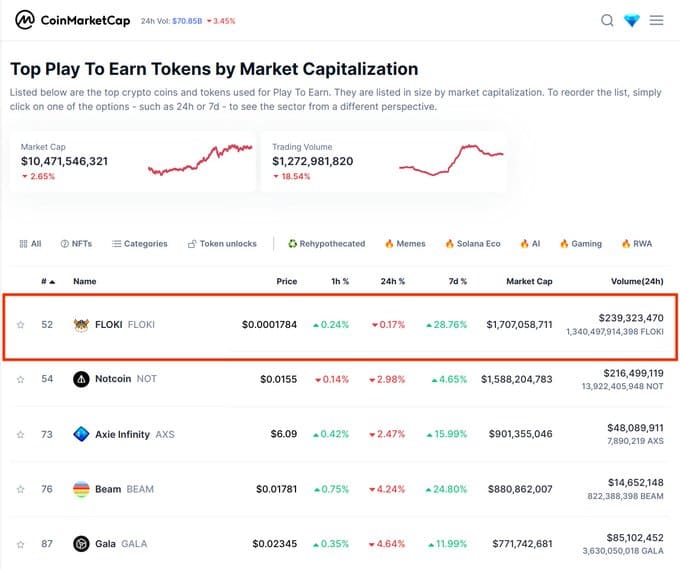Click the Gala coin icon
680x569 pixels.
pyautogui.click(x=81, y=544)
